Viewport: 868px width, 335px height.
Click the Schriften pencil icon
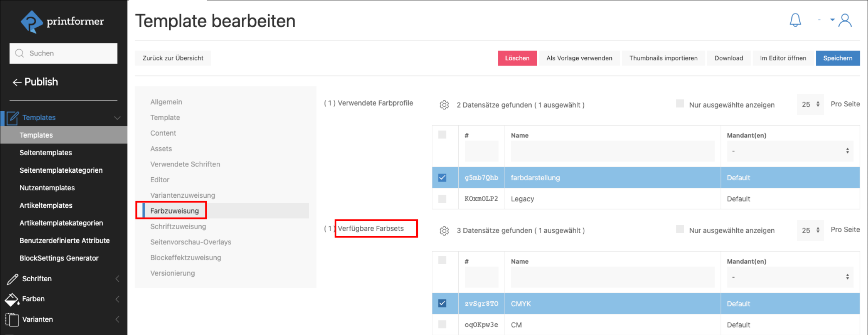[x=13, y=279]
